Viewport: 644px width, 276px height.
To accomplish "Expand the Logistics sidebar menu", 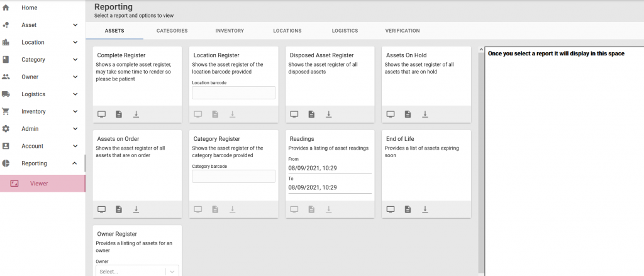I will coord(75,94).
